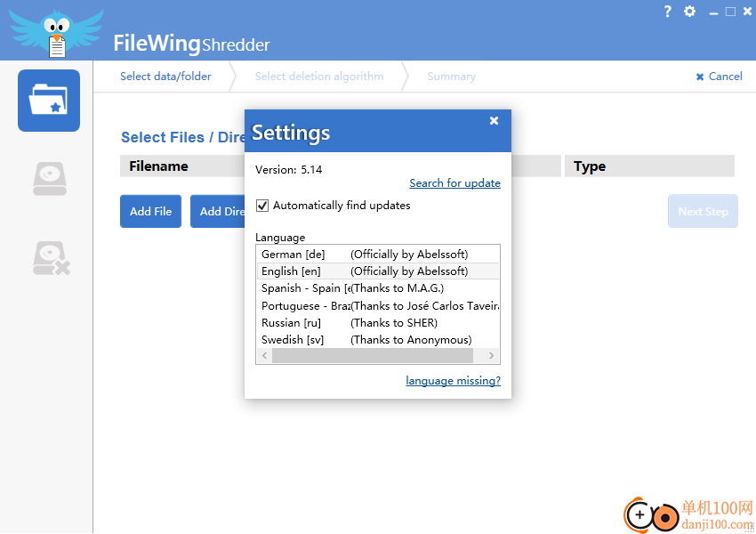This screenshot has height=534, width=756.
Task: Close the Settings dialog
Action: point(494,121)
